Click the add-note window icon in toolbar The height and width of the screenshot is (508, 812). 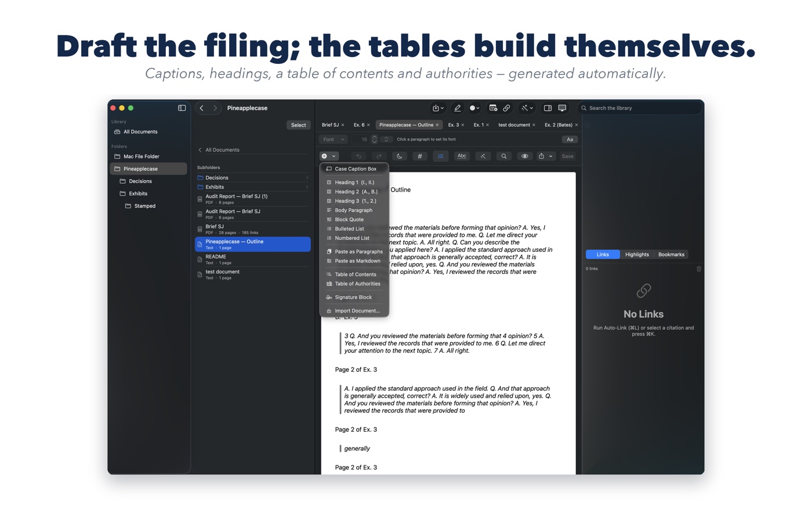493,108
